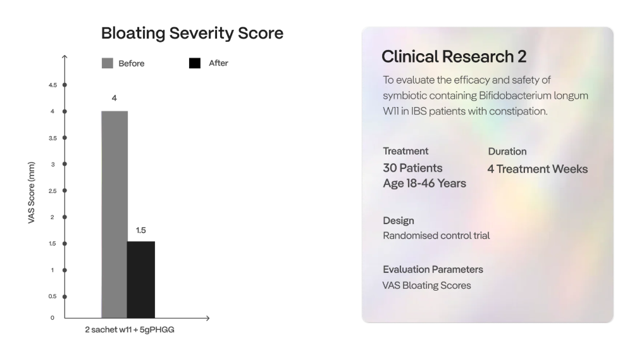The width and height of the screenshot is (644, 352).
Task: Select the tall gray Before bar
Action: 115,214
